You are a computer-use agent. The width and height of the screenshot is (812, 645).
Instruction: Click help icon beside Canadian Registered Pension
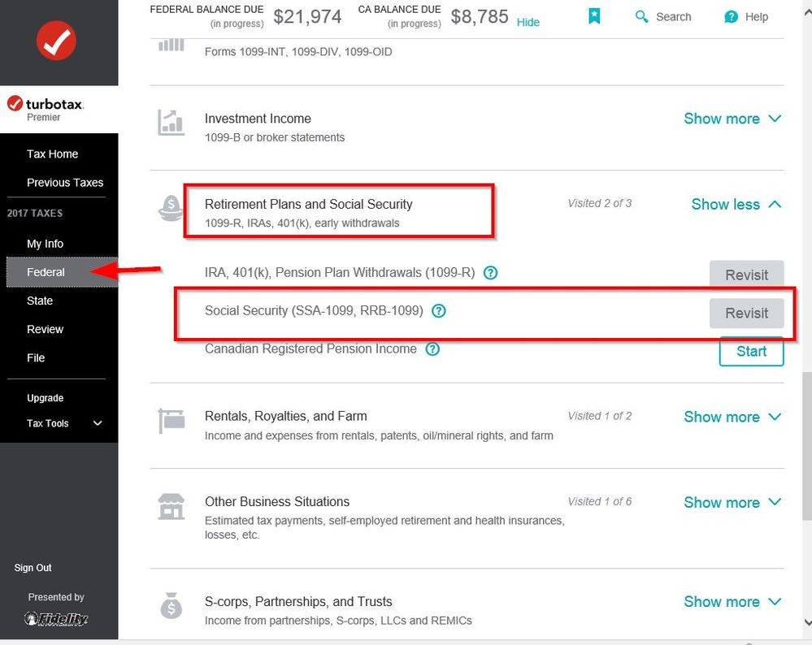pyautogui.click(x=432, y=348)
